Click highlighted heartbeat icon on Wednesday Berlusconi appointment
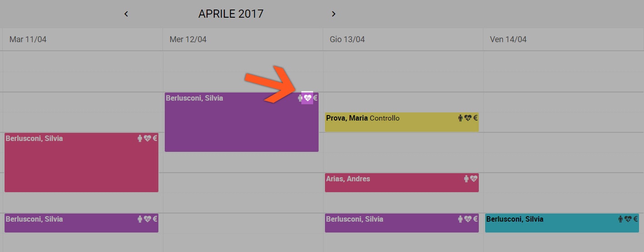The height and width of the screenshot is (252, 644). tap(307, 98)
